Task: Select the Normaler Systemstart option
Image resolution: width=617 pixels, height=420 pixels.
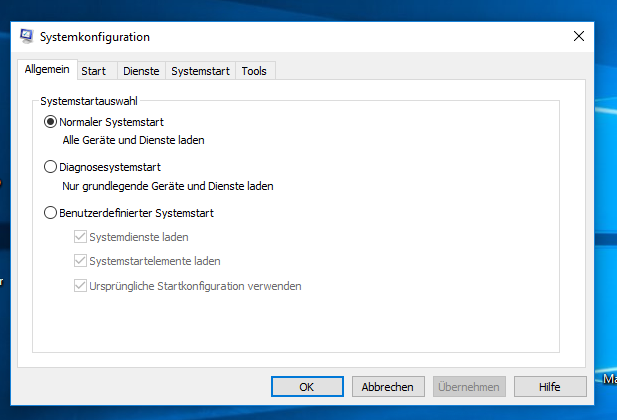Action: (x=50, y=122)
